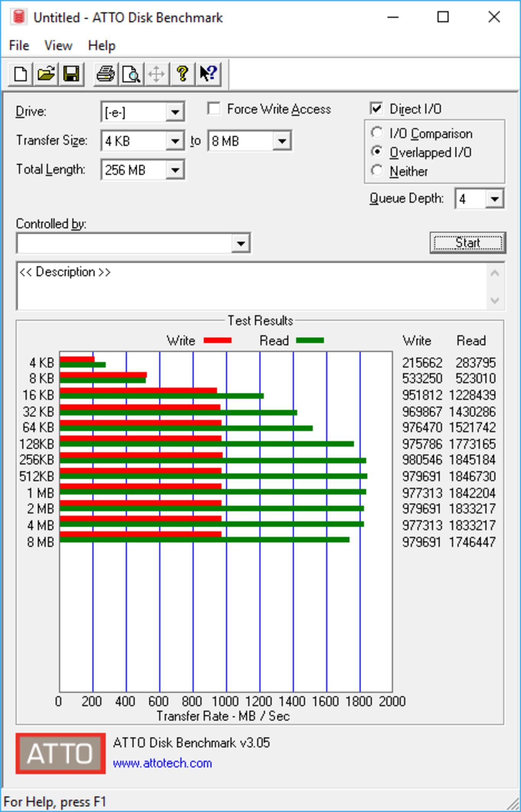
Task: Open Print Preview from the toolbar
Action: 131,74
